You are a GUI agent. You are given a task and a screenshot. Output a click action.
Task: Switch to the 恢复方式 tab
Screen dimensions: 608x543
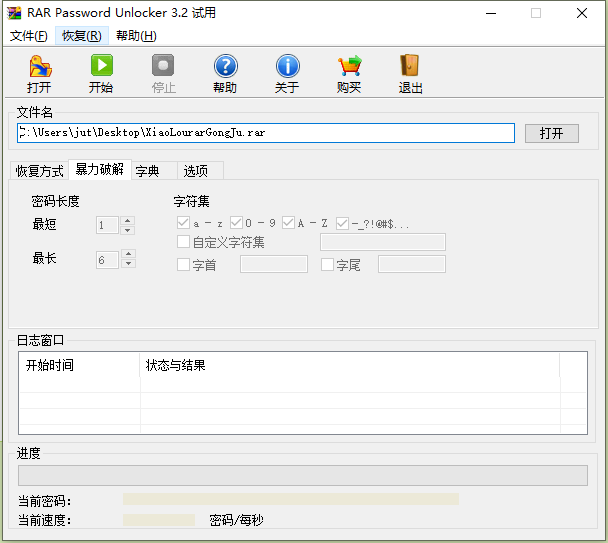pos(39,171)
